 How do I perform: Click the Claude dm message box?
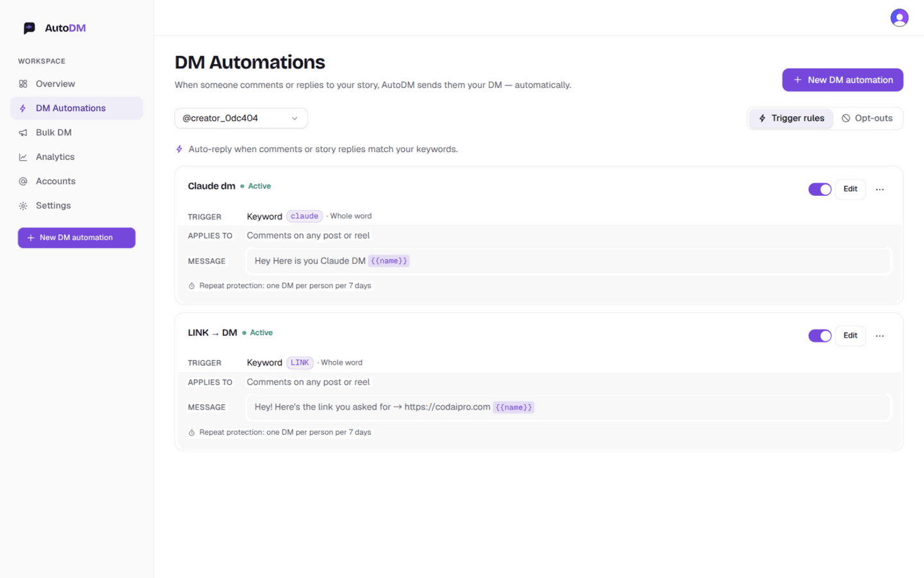(569, 261)
